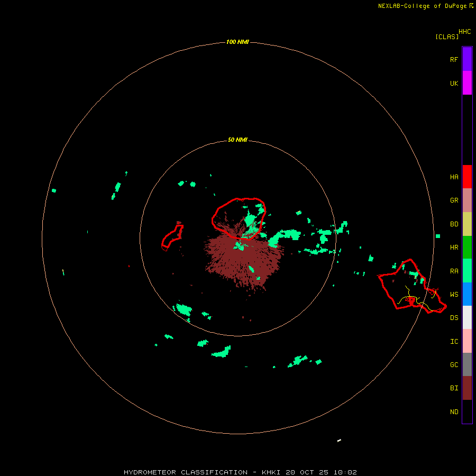The height and width of the screenshot is (476, 476).
Task: Click the small white marker below the outer ring
Action: point(339,440)
